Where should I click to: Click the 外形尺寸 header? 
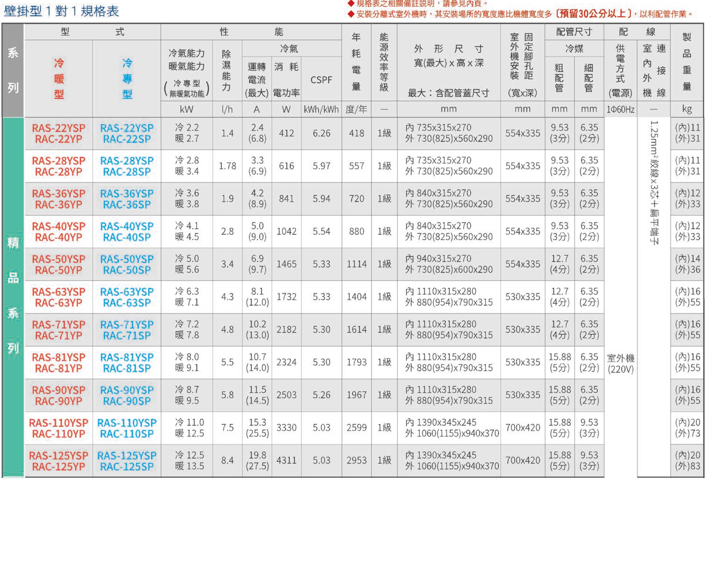pyautogui.click(x=449, y=49)
